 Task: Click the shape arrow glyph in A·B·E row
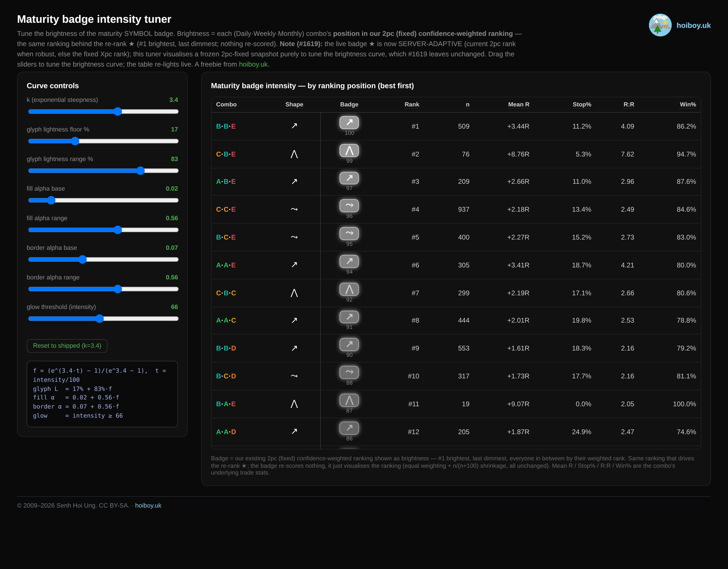click(294, 182)
